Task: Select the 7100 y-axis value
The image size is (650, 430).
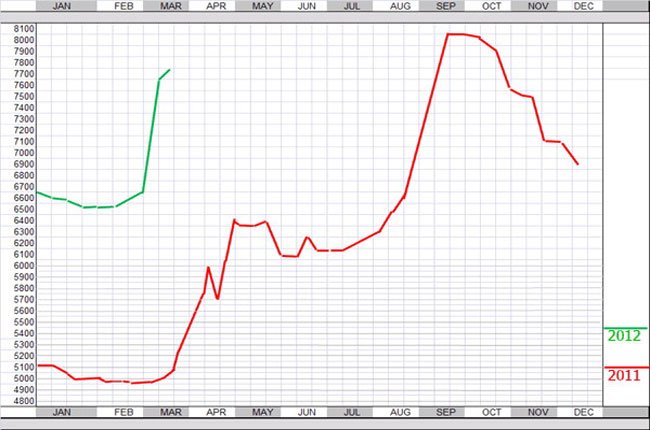Action: point(24,142)
